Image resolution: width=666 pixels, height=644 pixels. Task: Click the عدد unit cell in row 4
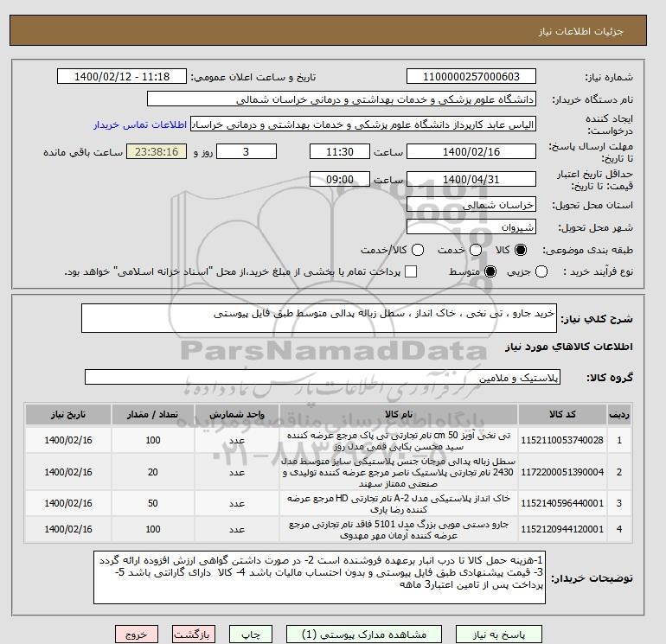coord(237,529)
